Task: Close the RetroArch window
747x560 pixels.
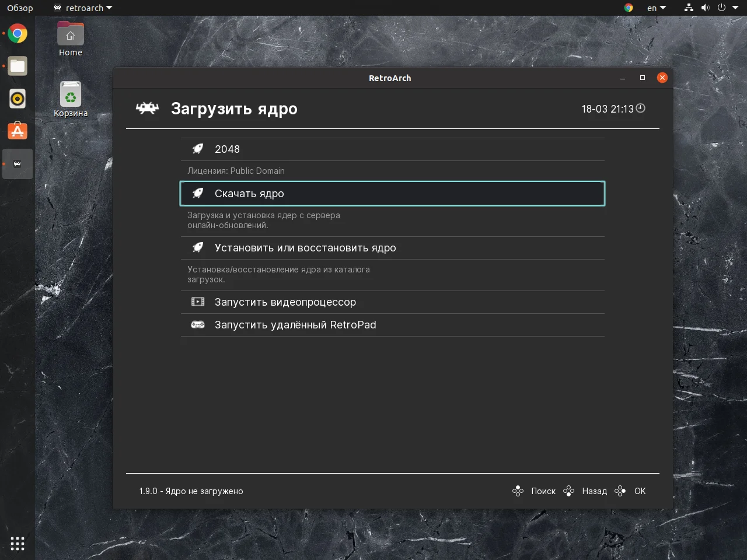Action: (662, 78)
